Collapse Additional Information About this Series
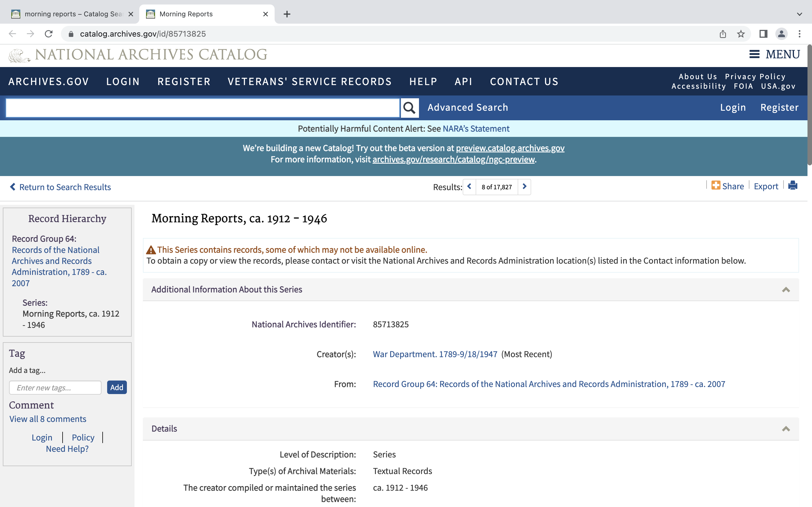Image resolution: width=812 pixels, height=507 pixels. 785,290
